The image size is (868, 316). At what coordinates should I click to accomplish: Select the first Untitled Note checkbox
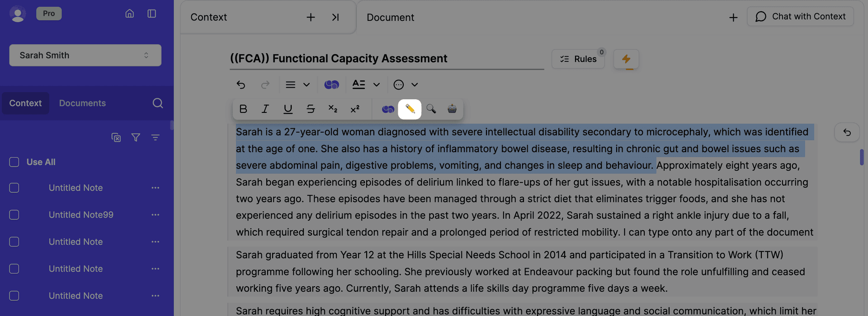[x=14, y=188]
